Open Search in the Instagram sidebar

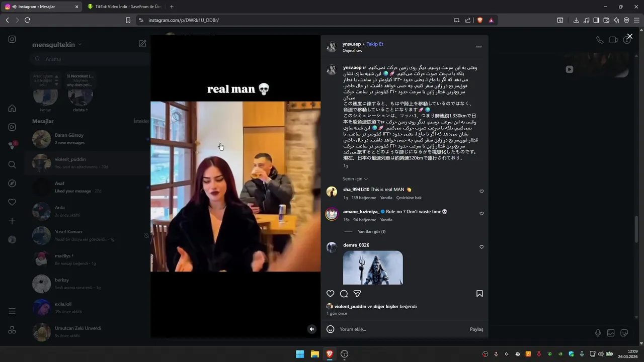point(12,164)
